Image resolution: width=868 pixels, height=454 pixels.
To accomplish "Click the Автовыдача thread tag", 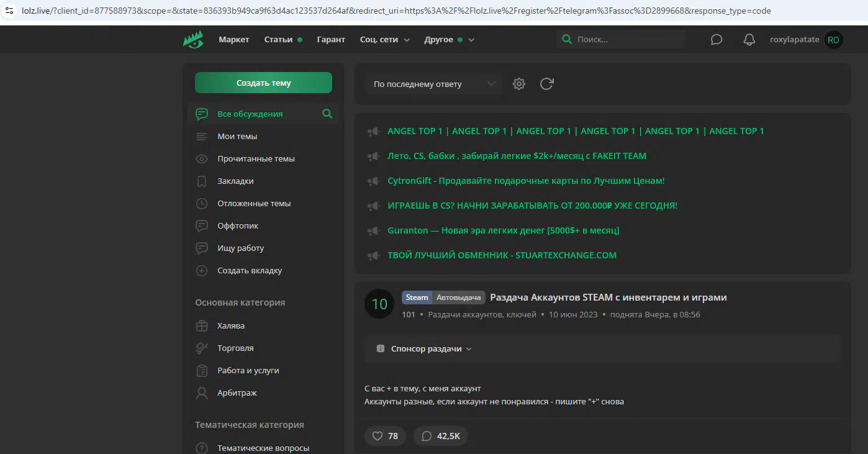I will 458,297.
